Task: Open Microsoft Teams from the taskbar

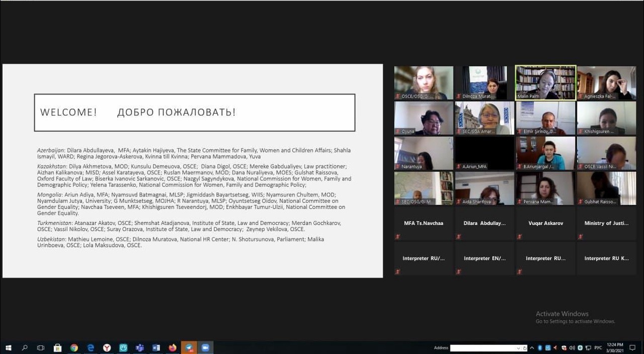Action: pyautogui.click(x=140, y=347)
